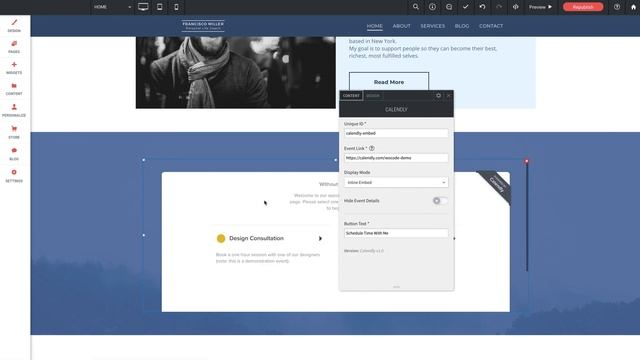Switch to desktop device view
640x360 pixels.
click(x=143, y=7)
